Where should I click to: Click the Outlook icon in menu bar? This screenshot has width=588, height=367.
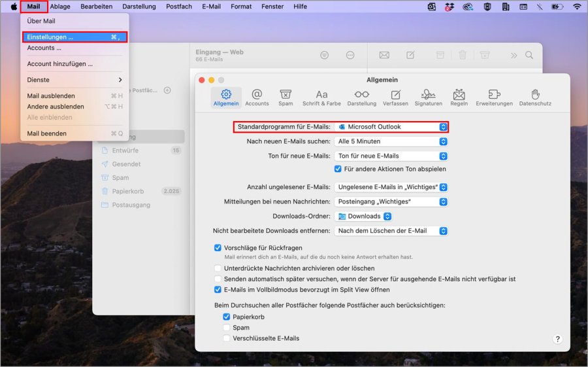pos(432,7)
